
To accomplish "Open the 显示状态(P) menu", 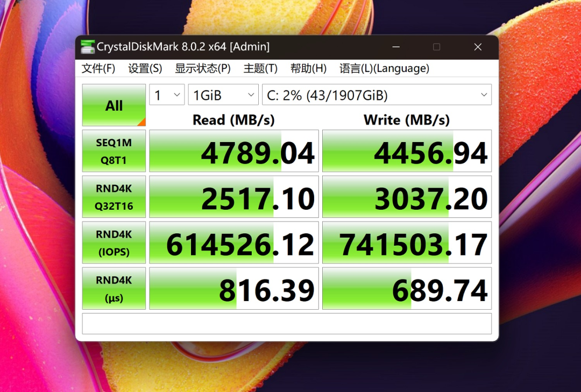I will 203,68.
